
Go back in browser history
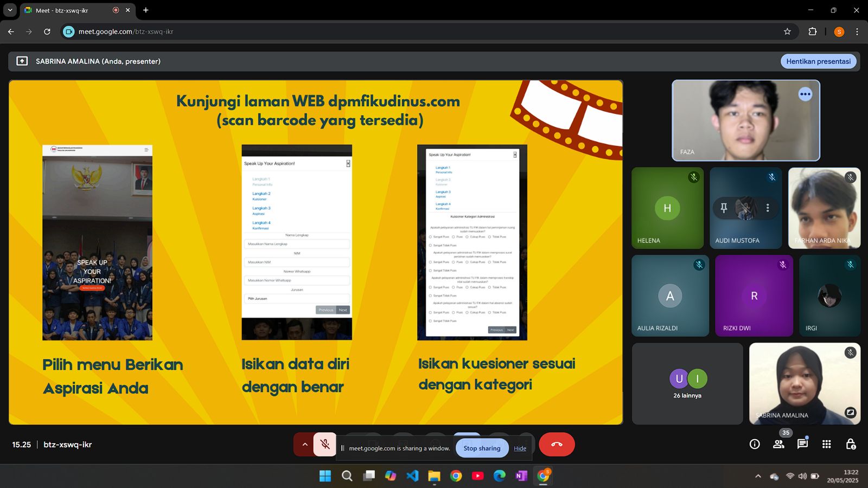coord(11,32)
